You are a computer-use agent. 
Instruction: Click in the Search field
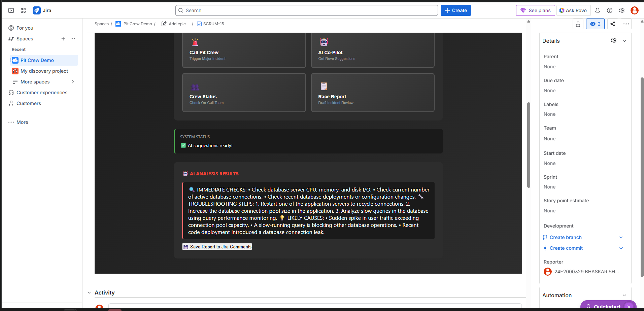[x=307, y=10]
